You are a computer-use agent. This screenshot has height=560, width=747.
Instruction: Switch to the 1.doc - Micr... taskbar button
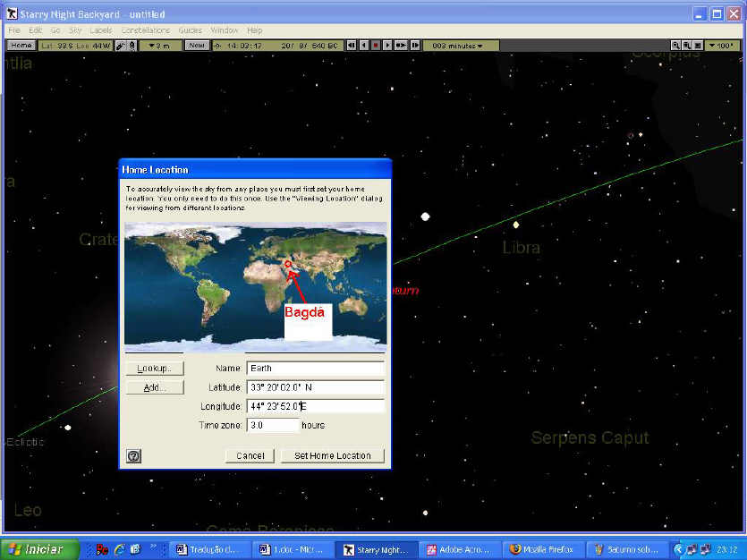(293, 549)
